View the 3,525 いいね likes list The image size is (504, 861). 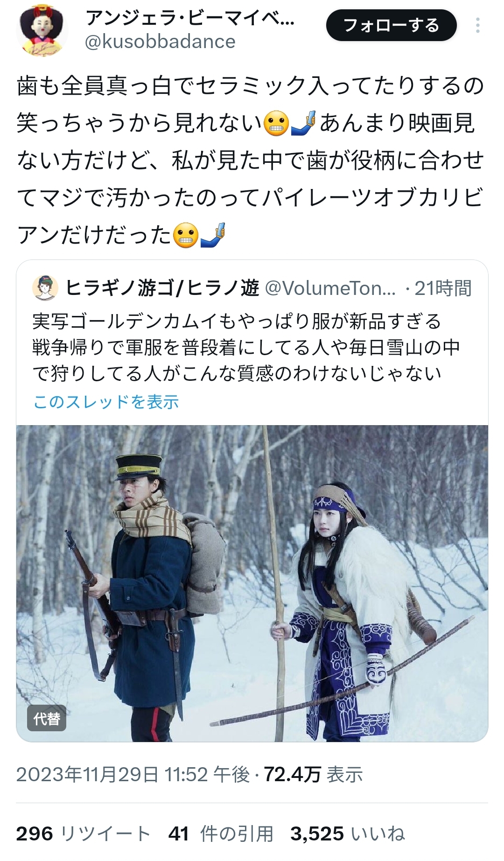pyautogui.click(x=348, y=833)
